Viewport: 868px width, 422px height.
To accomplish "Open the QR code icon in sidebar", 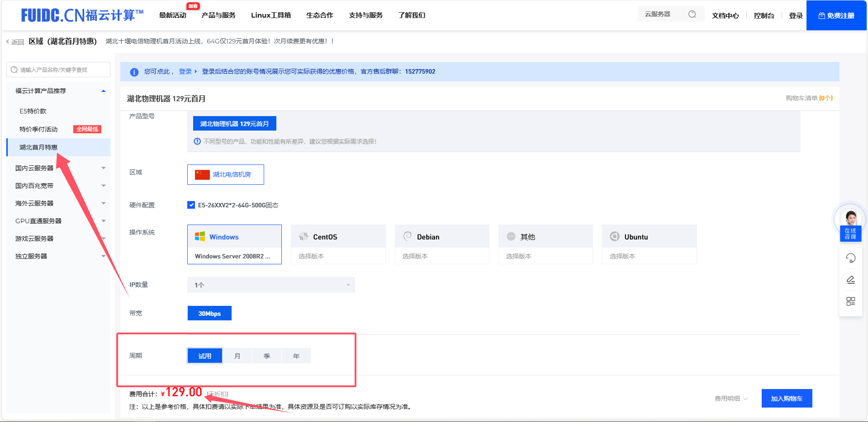I will tap(850, 301).
